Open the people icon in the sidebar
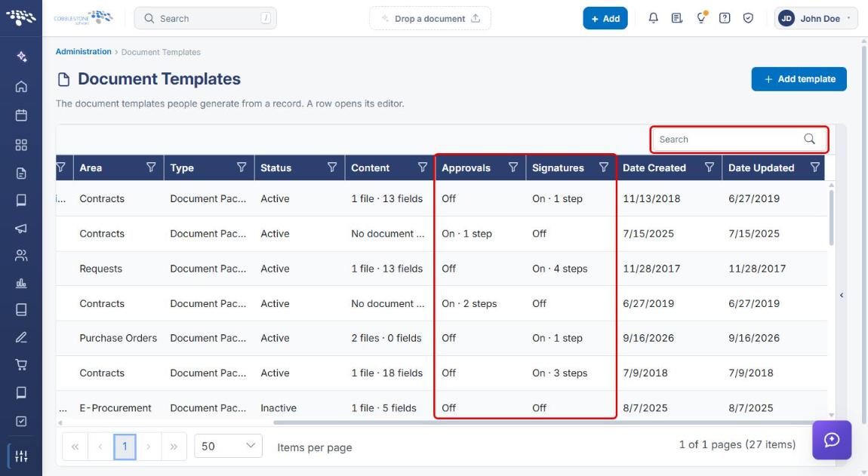Image resolution: width=868 pixels, height=476 pixels. (21, 255)
